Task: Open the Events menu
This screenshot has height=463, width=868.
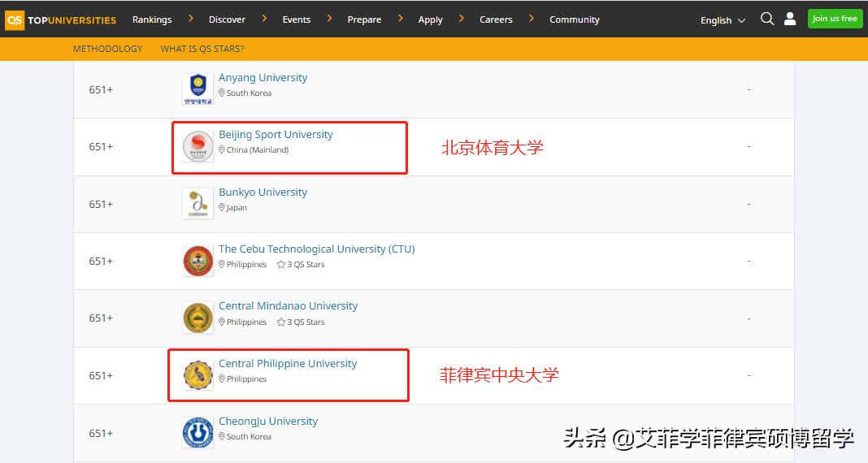Action: pyautogui.click(x=297, y=19)
